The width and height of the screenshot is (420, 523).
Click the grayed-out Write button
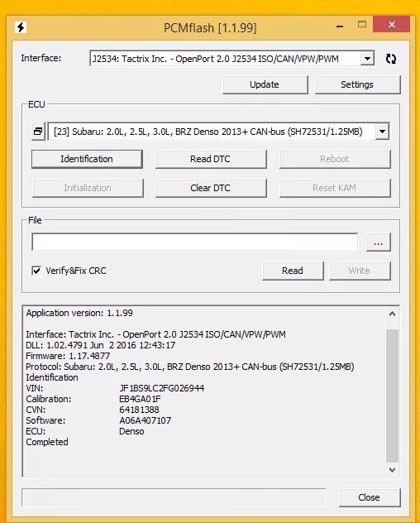pos(360,271)
